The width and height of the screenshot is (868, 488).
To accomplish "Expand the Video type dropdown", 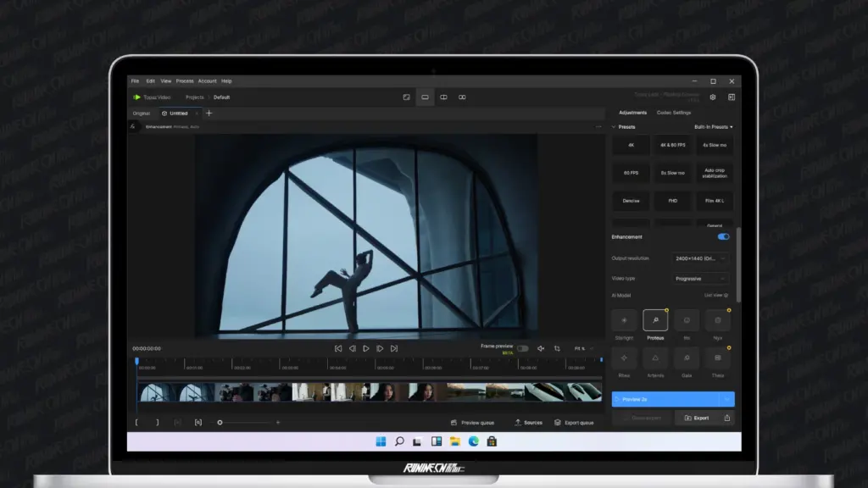I will point(701,278).
